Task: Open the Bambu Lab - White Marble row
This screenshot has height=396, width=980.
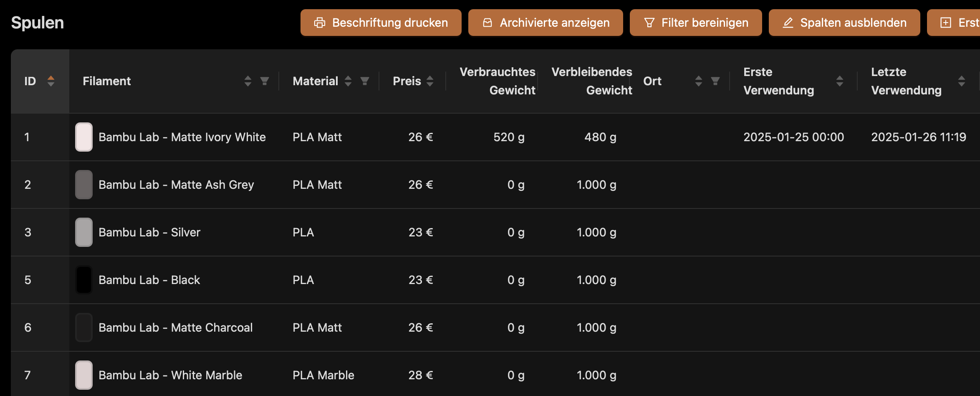Action: (495, 374)
